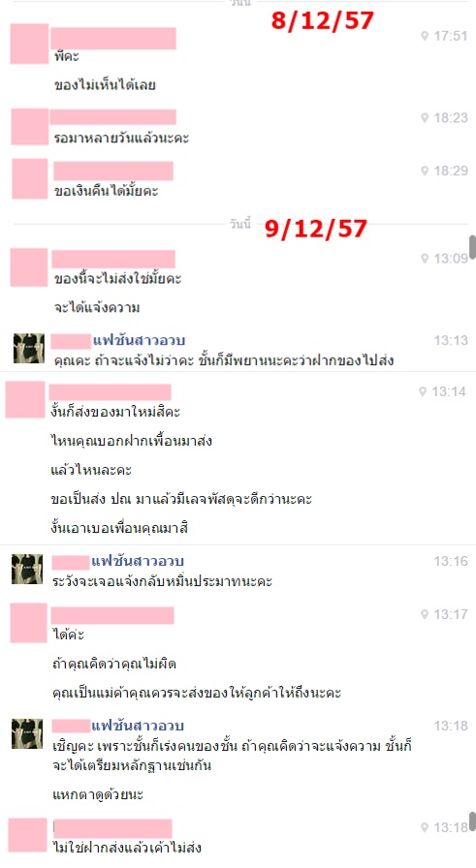Click the location pin icon beside 18:23
The height and width of the screenshot is (868, 476).
(x=425, y=118)
